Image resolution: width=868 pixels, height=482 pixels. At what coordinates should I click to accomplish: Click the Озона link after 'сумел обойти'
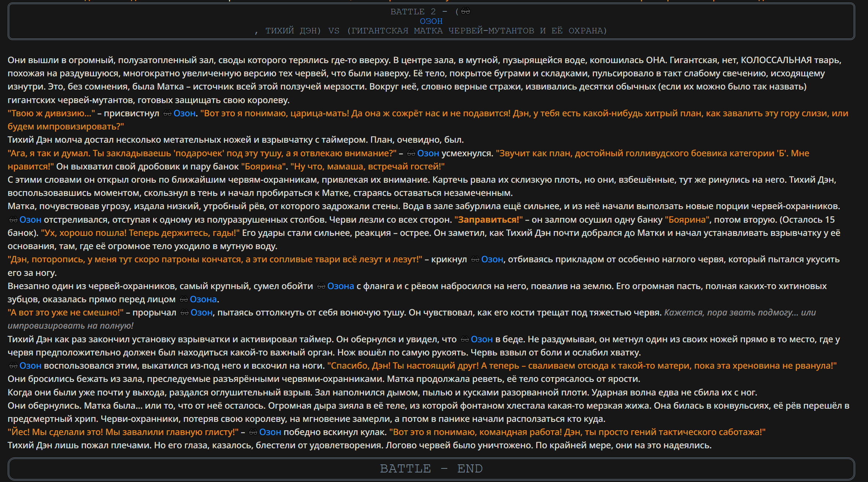coord(341,286)
